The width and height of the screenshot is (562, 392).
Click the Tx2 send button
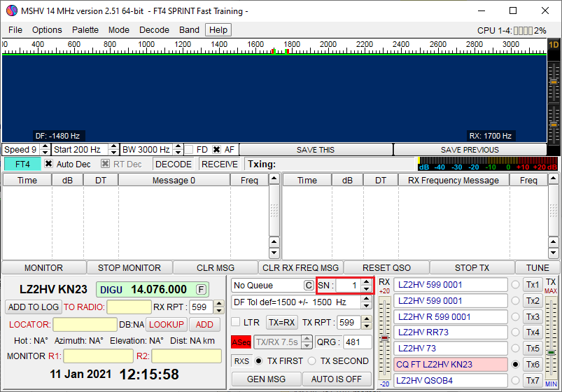coord(533,301)
